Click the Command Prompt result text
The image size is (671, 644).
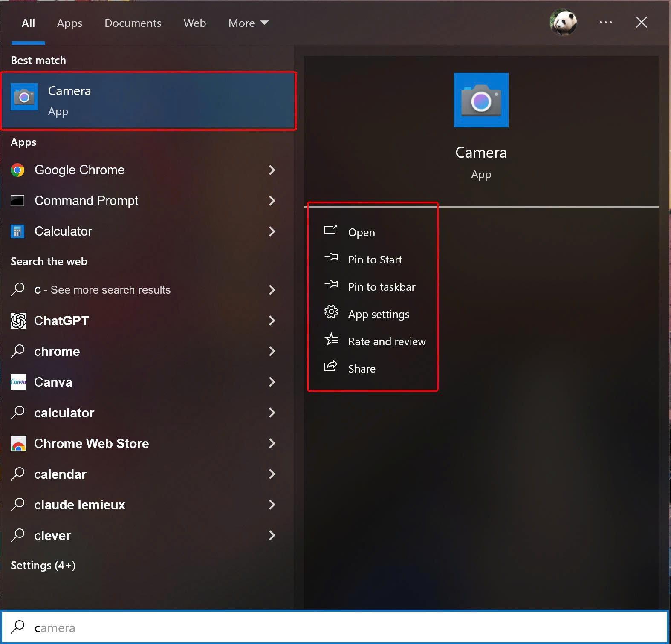(x=86, y=201)
